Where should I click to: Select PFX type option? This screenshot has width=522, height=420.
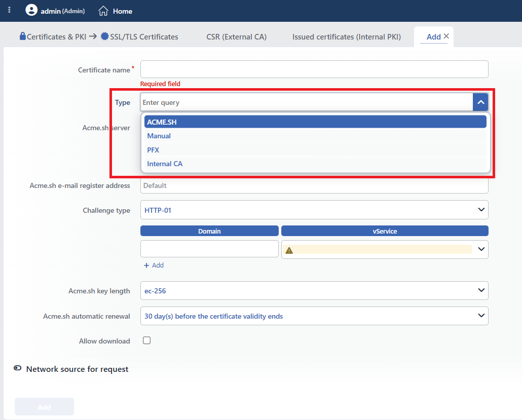tap(315, 150)
